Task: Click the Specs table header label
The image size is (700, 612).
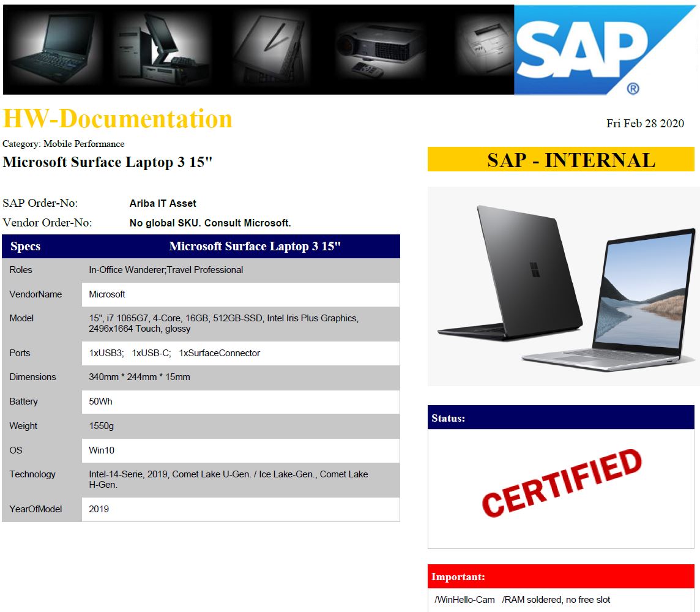Action: click(26, 247)
